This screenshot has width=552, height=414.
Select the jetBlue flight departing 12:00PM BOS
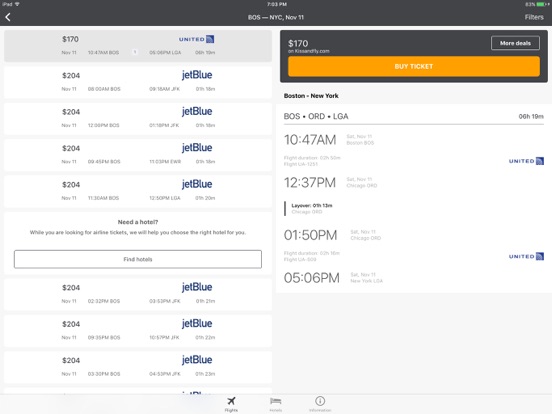[x=138, y=119]
